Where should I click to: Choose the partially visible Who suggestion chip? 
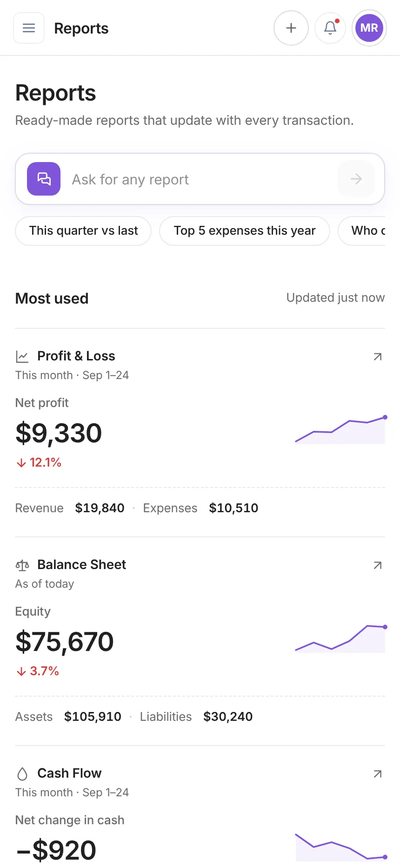coord(362,231)
